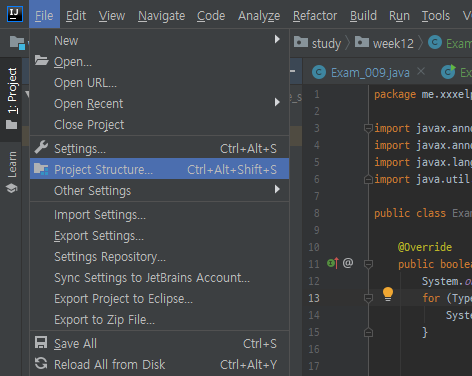Open the Run menu
The width and height of the screenshot is (472, 376).
(x=399, y=15)
